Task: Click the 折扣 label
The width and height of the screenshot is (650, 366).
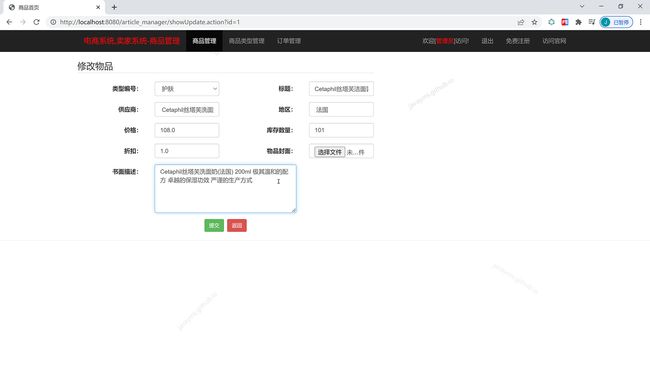Action: click(x=131, y=151)
